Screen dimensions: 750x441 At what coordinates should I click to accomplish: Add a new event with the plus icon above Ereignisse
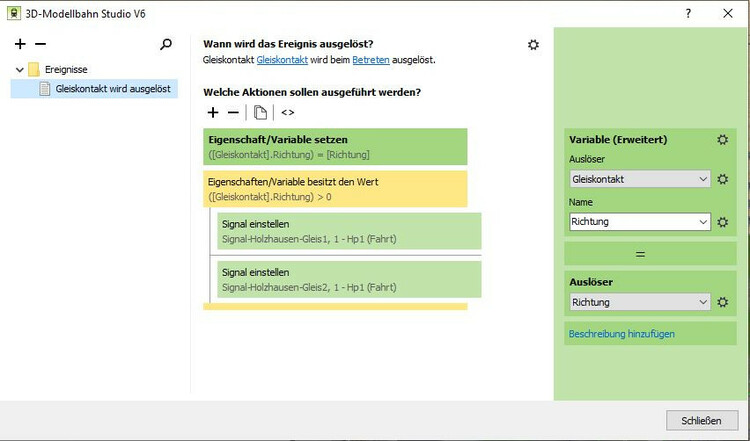pos(20,44)
